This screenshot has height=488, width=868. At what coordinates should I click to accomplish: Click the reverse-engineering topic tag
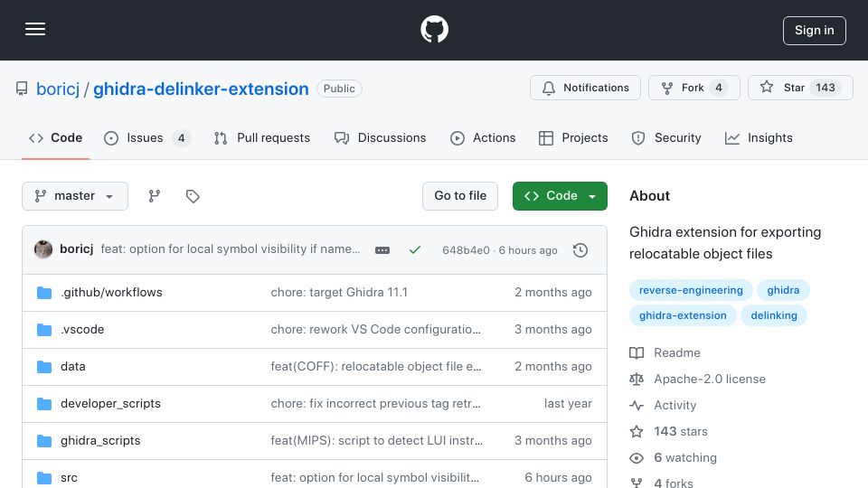pyautogui.click(x=690, y=290)
